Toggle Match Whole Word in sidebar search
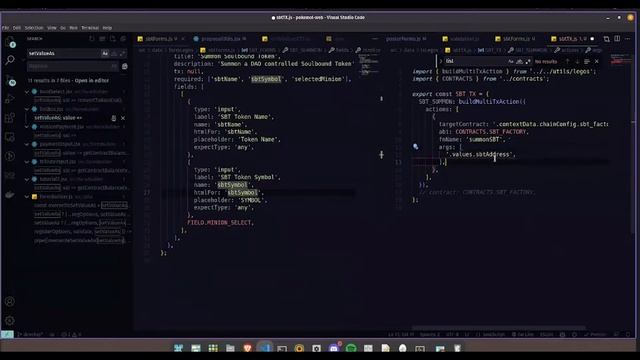The image size is (640, 360). (x=114, y=53)
